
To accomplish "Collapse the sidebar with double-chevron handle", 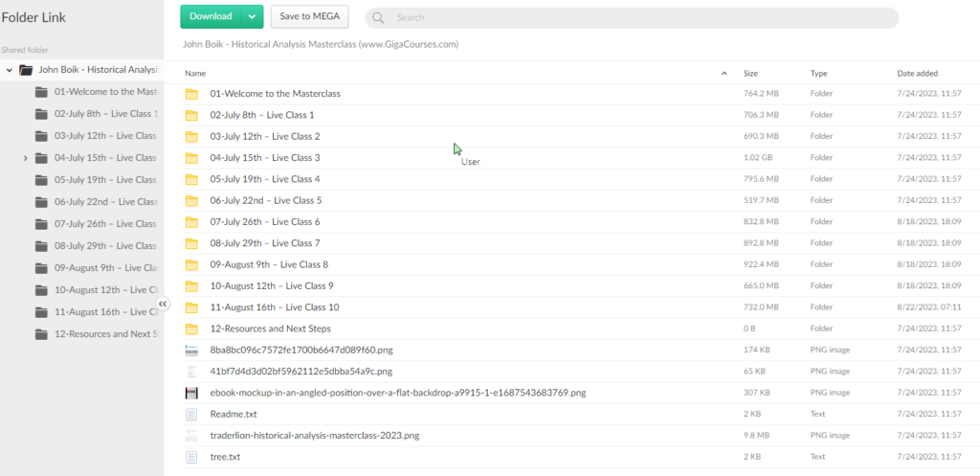I will tap(163, 304).
